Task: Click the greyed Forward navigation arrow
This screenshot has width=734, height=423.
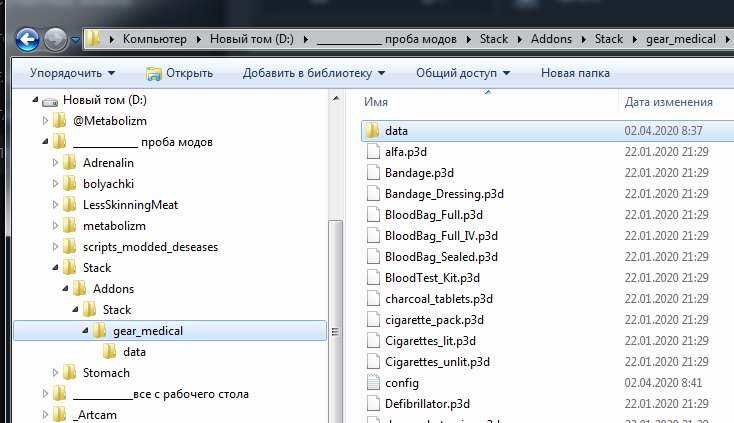Action: 56,39
